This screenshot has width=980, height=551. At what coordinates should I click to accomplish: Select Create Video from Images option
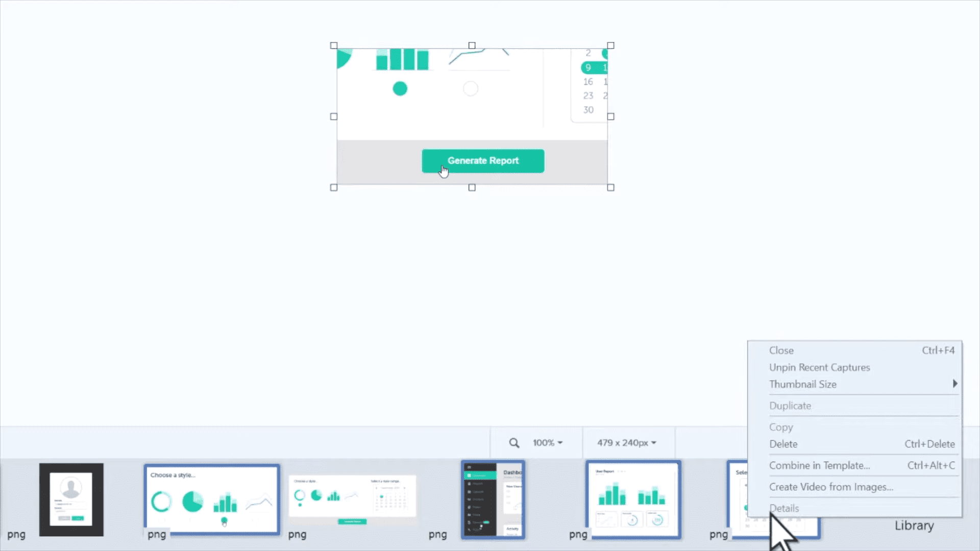[x=830, y=486]
